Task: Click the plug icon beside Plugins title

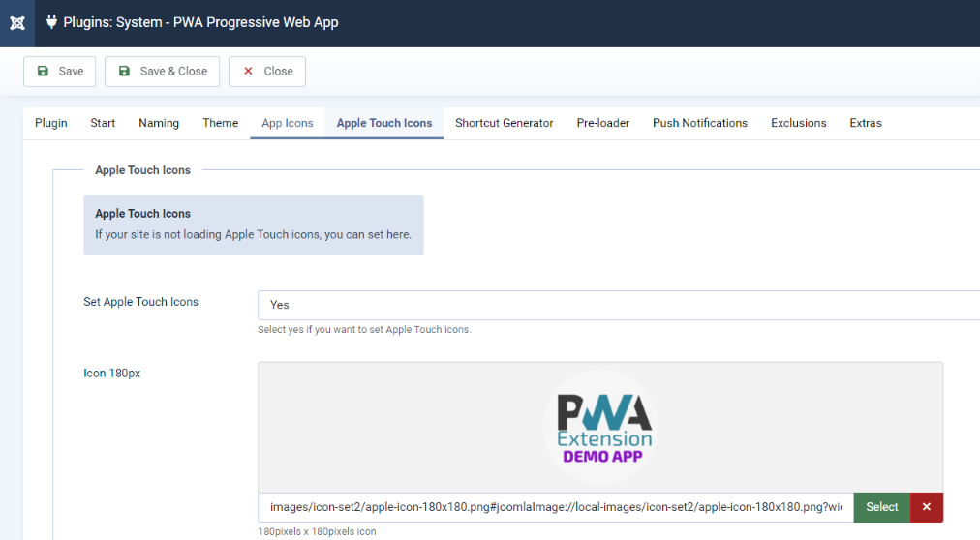Action: [51, 22]
